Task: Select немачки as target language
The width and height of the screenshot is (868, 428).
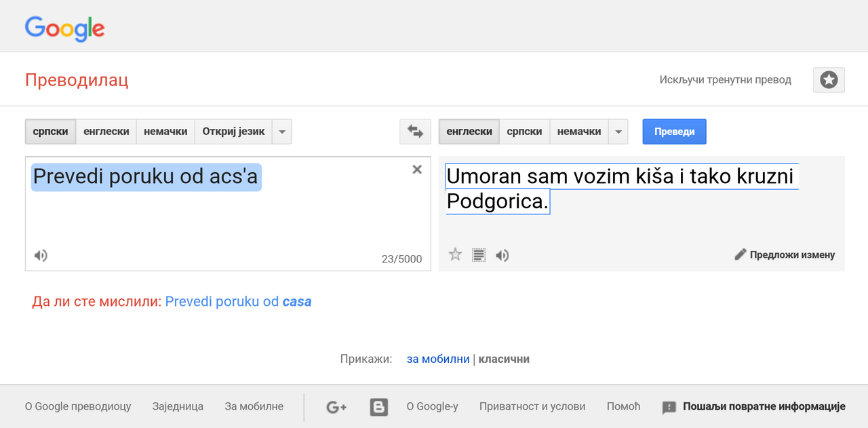Action: [x=579, y=132]
